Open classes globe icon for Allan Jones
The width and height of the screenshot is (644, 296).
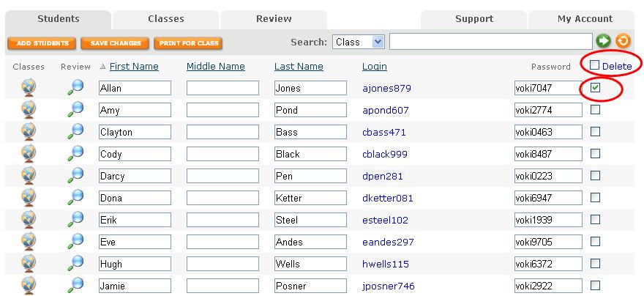(x=29, y=88)
